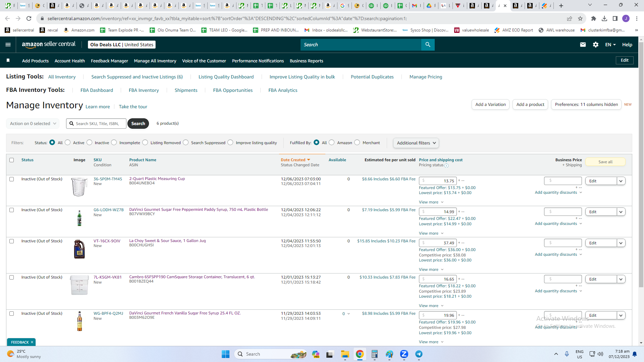The width and height of the screenshot is (644, 362).
Task: Click the Amazon Seller Central logo
Action: (x=49, y=45)
